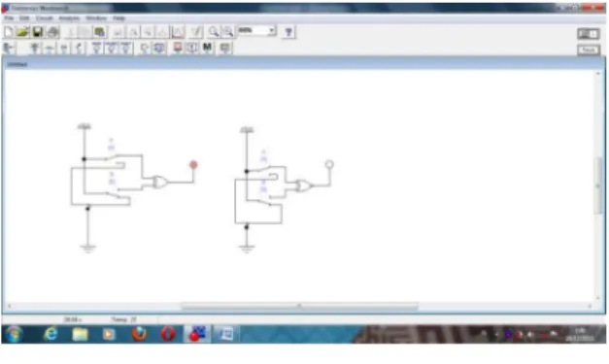Open File Explorer from taskbar
The height and width of the screenshot is (364, 609).
(x=80, y=334)
